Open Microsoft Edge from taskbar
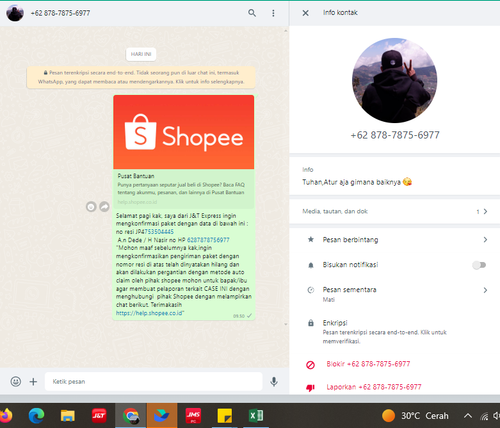 tap(36, 416)
